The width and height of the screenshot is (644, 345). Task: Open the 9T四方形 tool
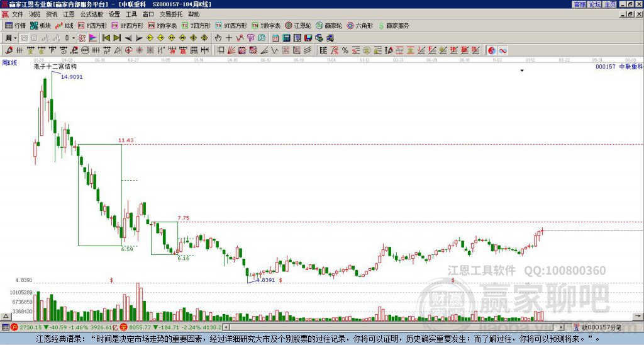pos(231,25)
